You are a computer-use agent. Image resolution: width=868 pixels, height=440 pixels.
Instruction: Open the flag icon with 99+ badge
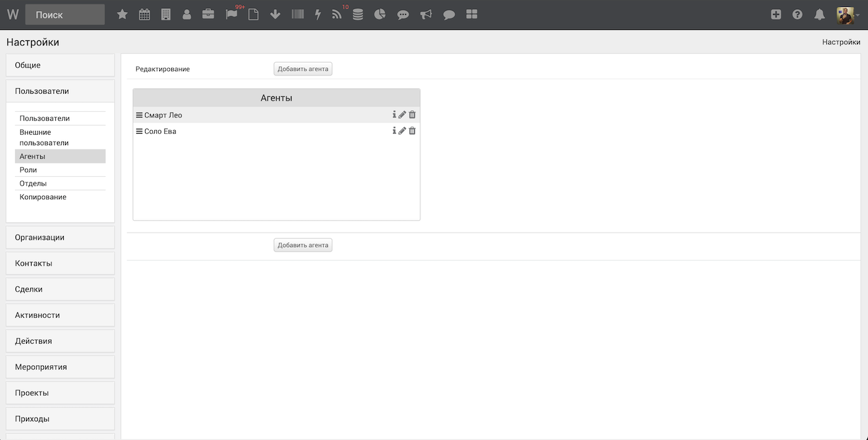point(232,14)
